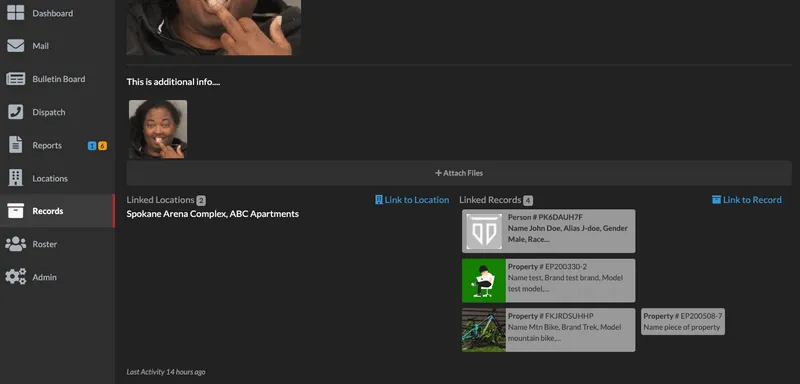Screen dimensions: 800x384
Task: Click the Attach Files button
Action: (459, 173)
